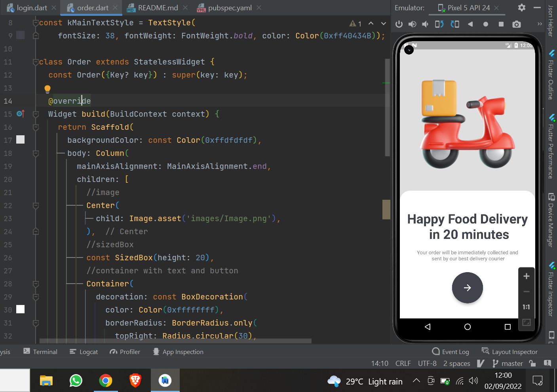This screenshot has width=557, height=392.
Task: Click the emulator power button
Action: (399, 24)
